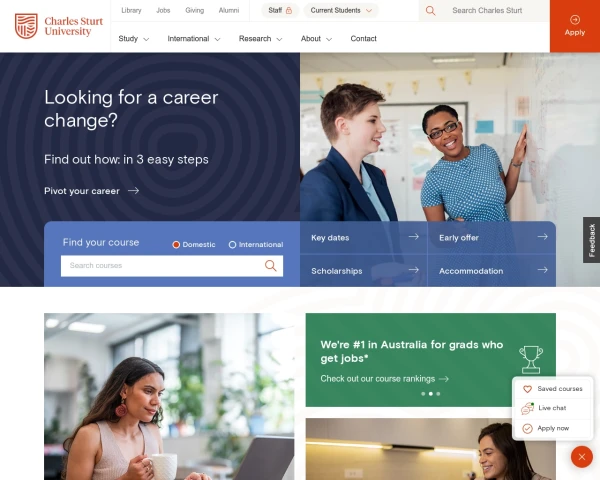
Task: Select the third carousel dot
Action: point(438,393)
